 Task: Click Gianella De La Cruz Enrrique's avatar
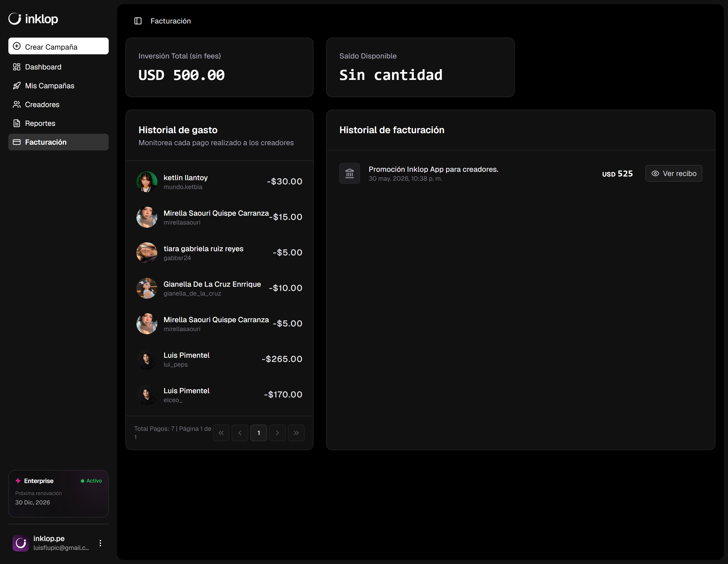(x=147, y=288)
